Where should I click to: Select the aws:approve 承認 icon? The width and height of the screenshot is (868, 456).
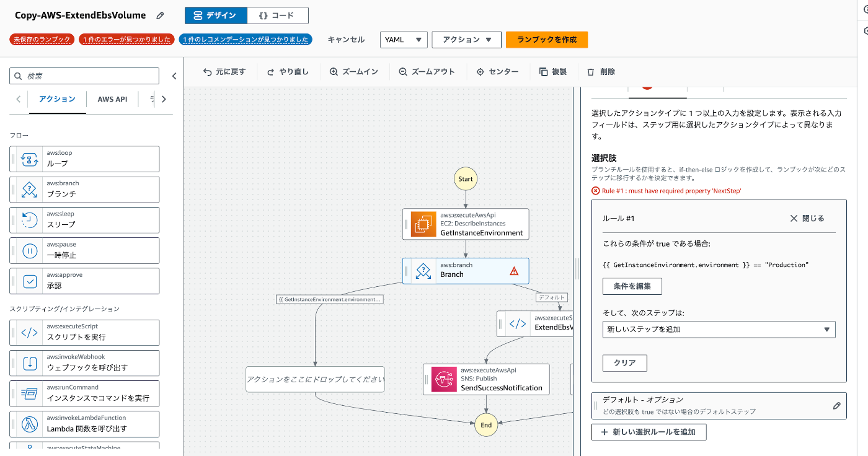(x=30, y=281)
